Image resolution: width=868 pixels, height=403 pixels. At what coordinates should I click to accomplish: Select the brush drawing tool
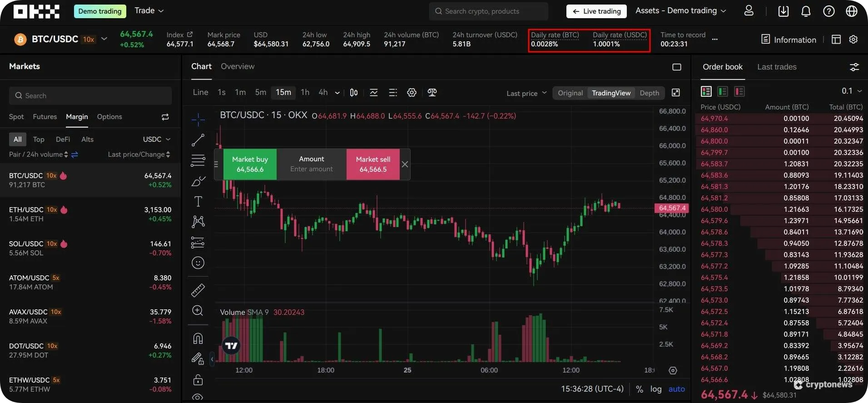tap(198, 181)
